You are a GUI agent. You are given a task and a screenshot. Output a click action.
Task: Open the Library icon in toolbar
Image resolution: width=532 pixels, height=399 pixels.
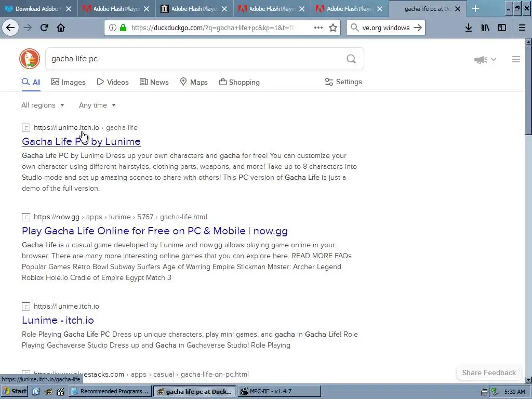click(485, 28)
